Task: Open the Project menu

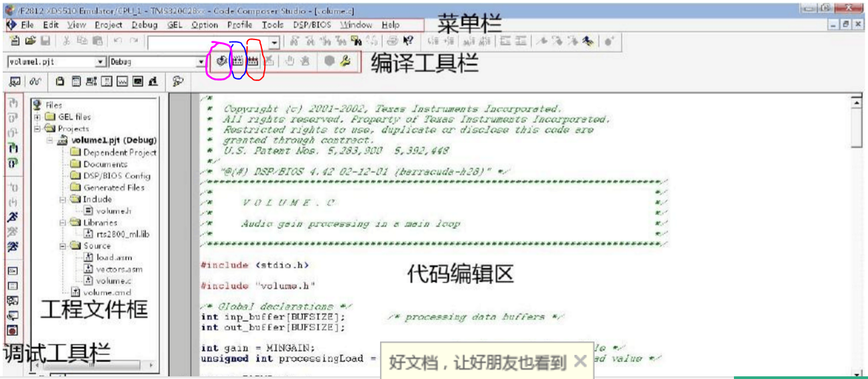Action: [x=109, y=25]
